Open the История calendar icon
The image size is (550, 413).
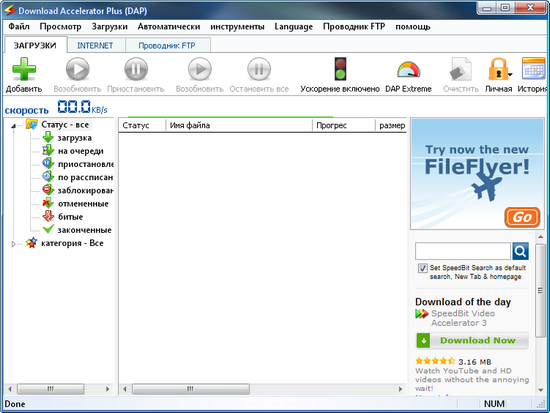(x=534, y=69)
